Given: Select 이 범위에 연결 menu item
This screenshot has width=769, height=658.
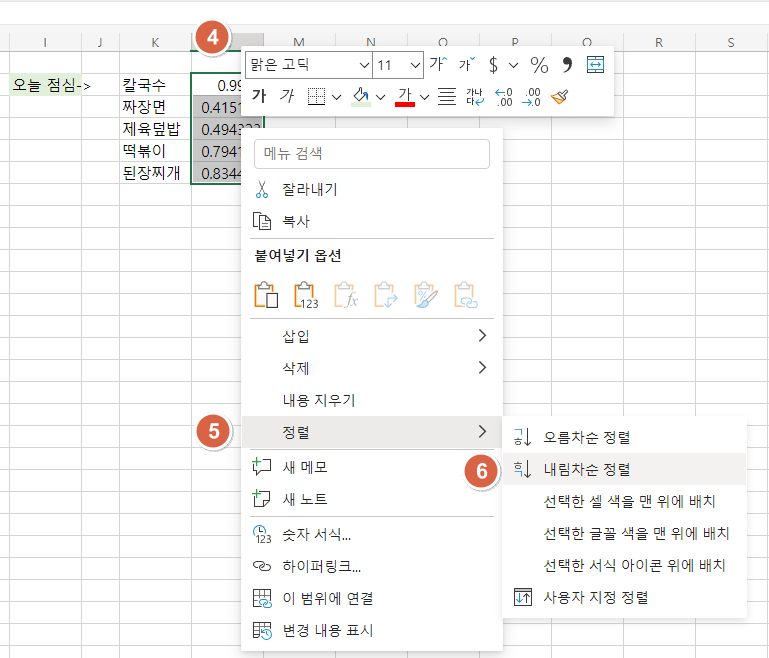Looking at the screenshot, I should click(x=372, y=598).
